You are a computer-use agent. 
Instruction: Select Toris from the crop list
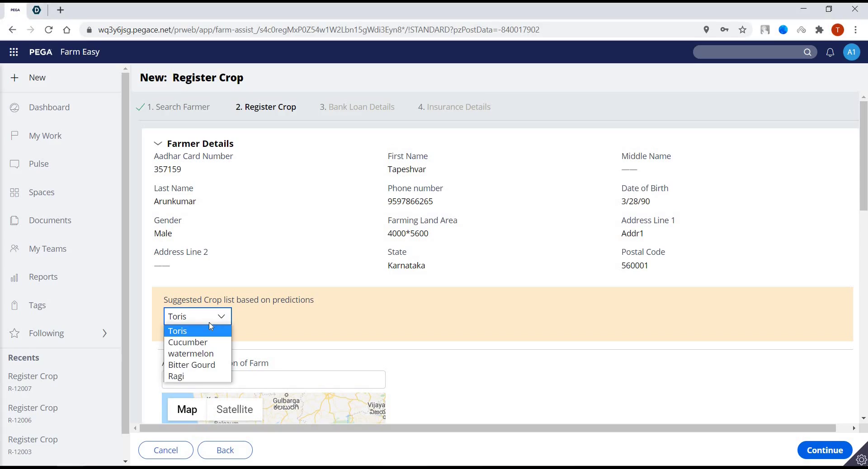198,331
